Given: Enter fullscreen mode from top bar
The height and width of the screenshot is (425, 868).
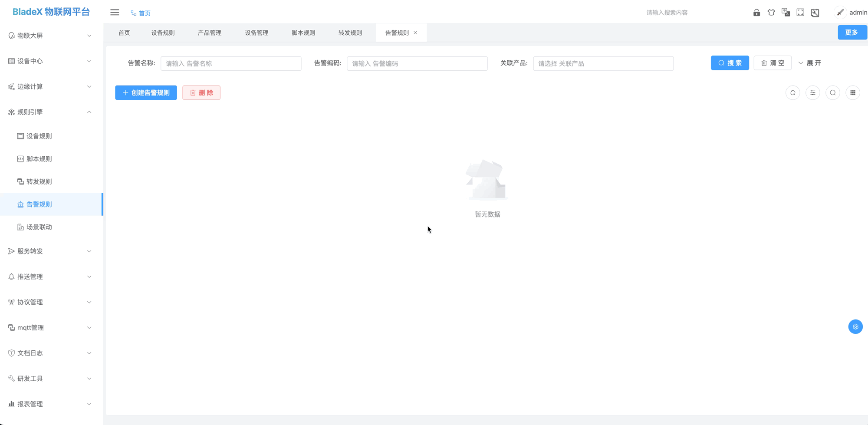Looking at the screenshot, I should pos(800,13).
